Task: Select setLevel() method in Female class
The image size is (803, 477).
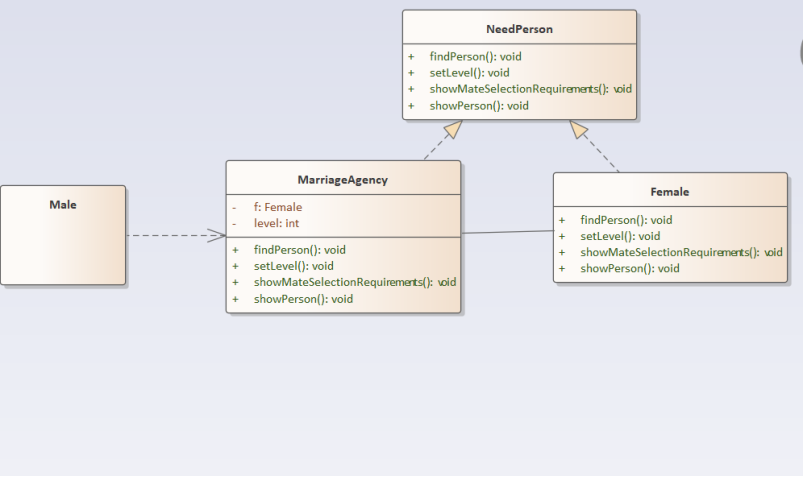Action: click(620, 236)
